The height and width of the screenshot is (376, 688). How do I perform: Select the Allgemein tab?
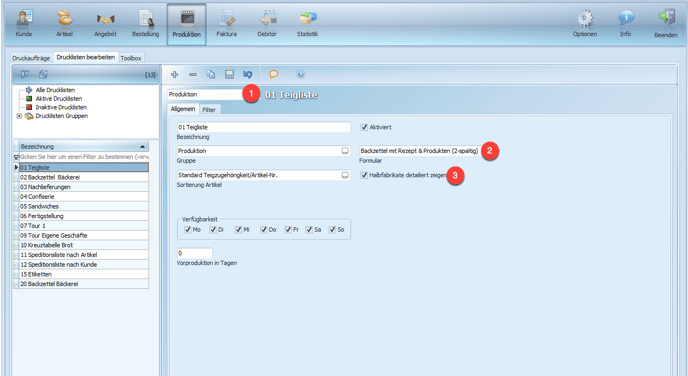(x=183, y=109)
